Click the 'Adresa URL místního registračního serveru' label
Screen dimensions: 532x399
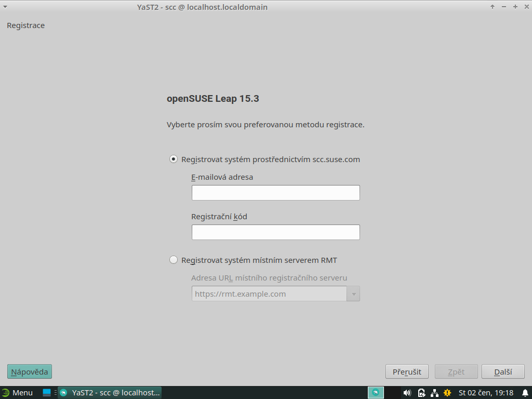[x=269, y=278]
